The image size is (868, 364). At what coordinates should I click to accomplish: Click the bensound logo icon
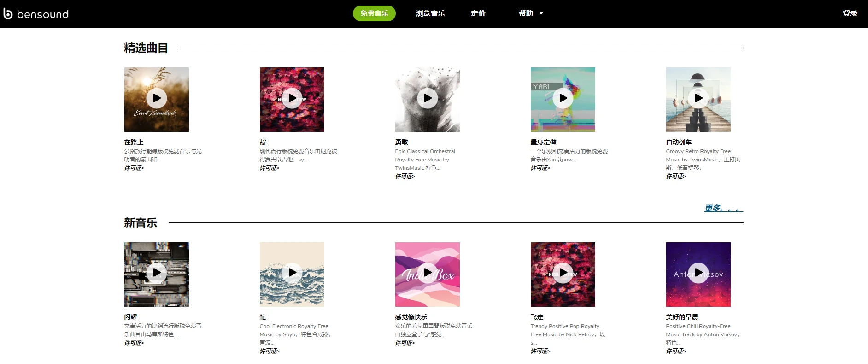point(8,13)
